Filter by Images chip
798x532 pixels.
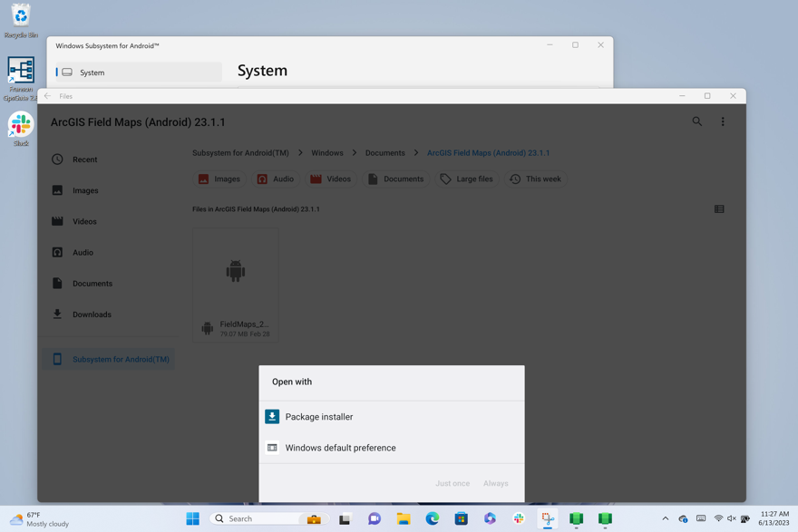tap(219, 179)
